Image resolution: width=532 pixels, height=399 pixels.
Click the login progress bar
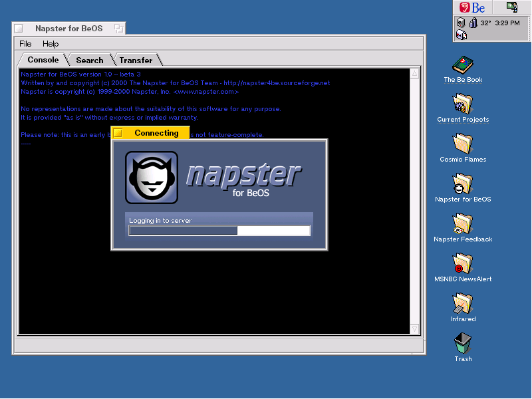(x=219, y=231)
